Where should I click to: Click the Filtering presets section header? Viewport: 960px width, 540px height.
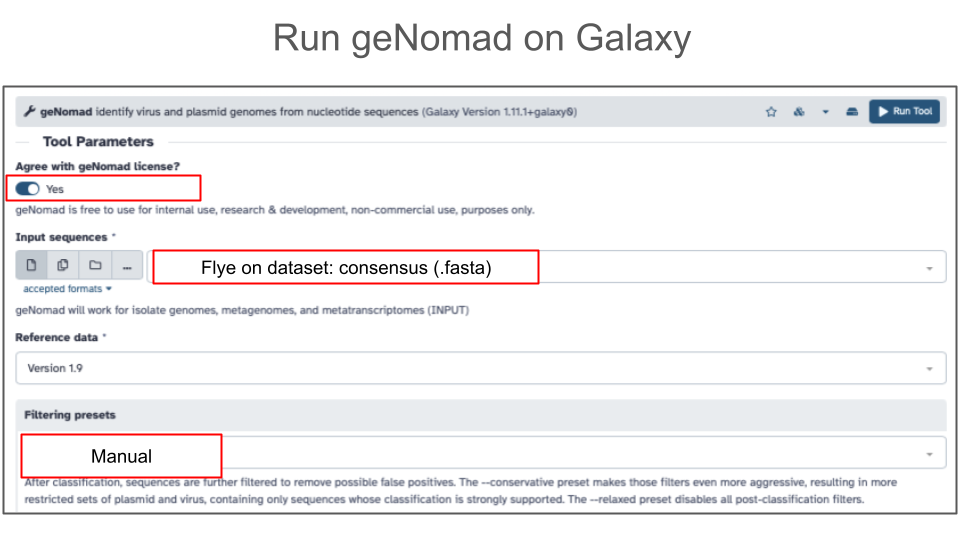point(70,414)
